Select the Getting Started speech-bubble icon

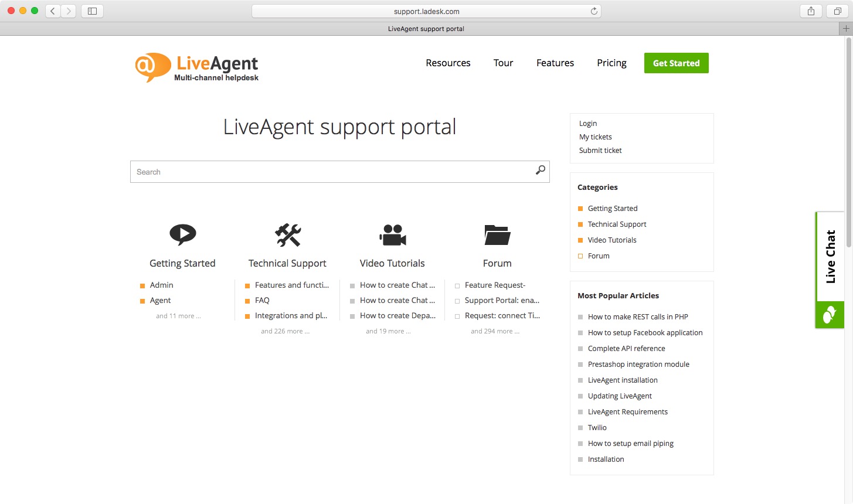182,234
